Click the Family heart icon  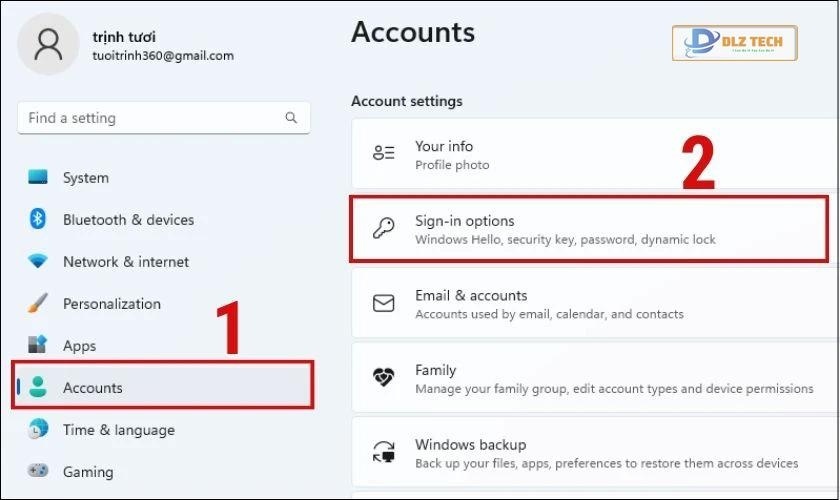384,377
